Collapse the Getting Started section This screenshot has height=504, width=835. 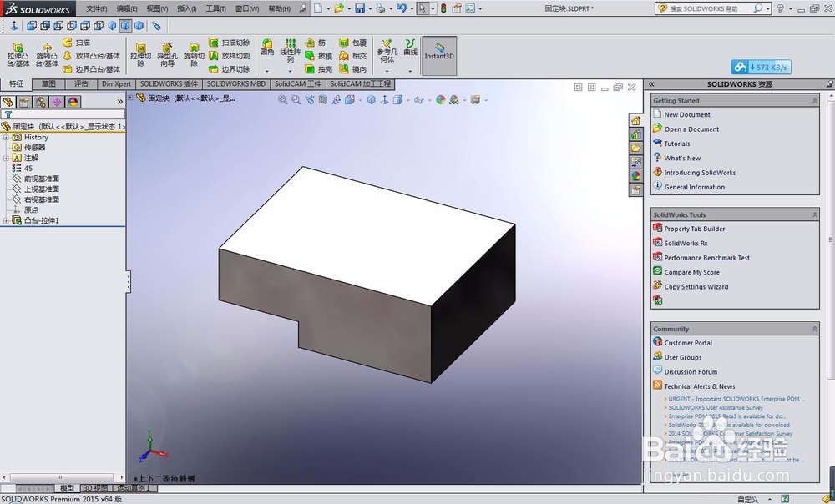tap(814, 101)
